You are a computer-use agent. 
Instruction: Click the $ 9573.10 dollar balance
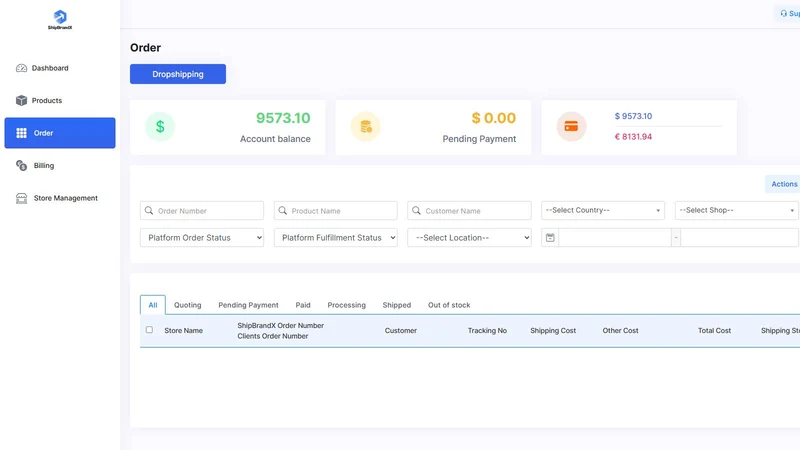(633, 116)
